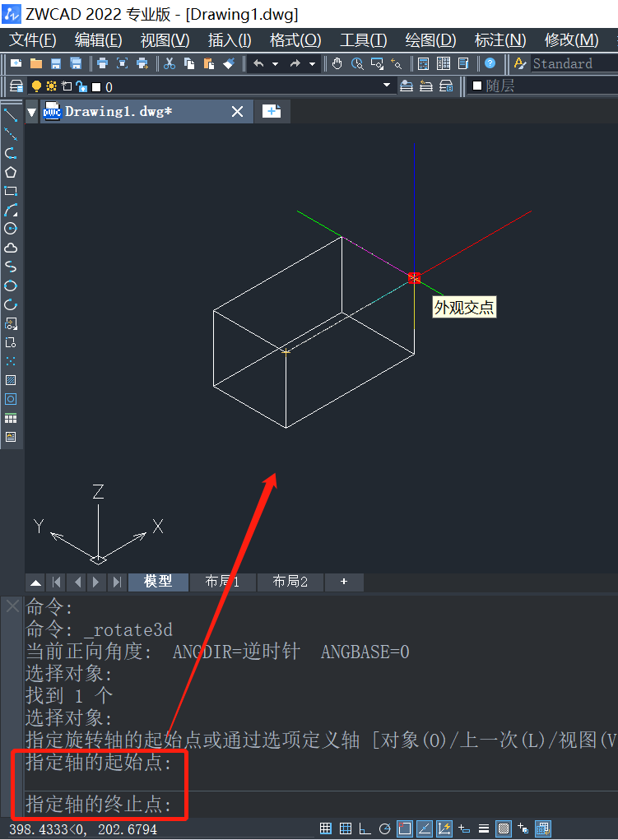Print the drawing with Plot icon

(102, 63)
